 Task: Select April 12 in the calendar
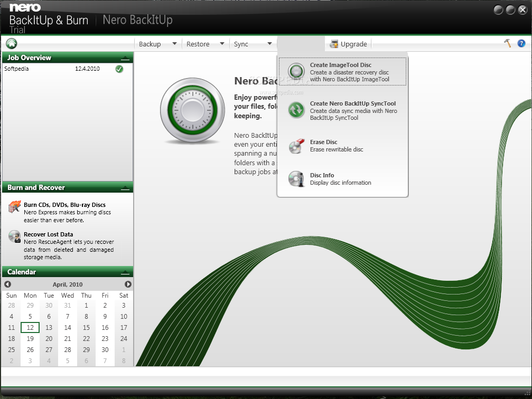click(30, 327)
